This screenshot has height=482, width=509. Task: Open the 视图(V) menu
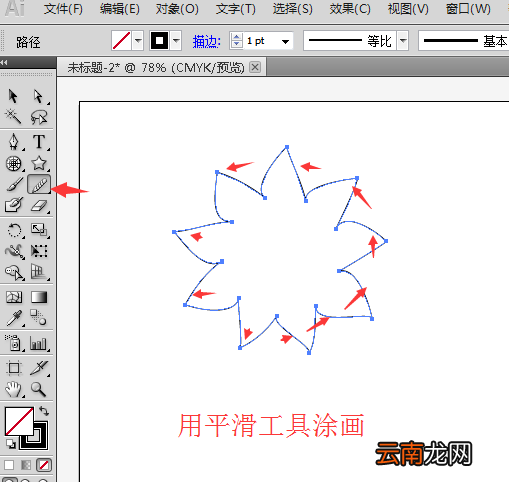[x=408, y=9]
